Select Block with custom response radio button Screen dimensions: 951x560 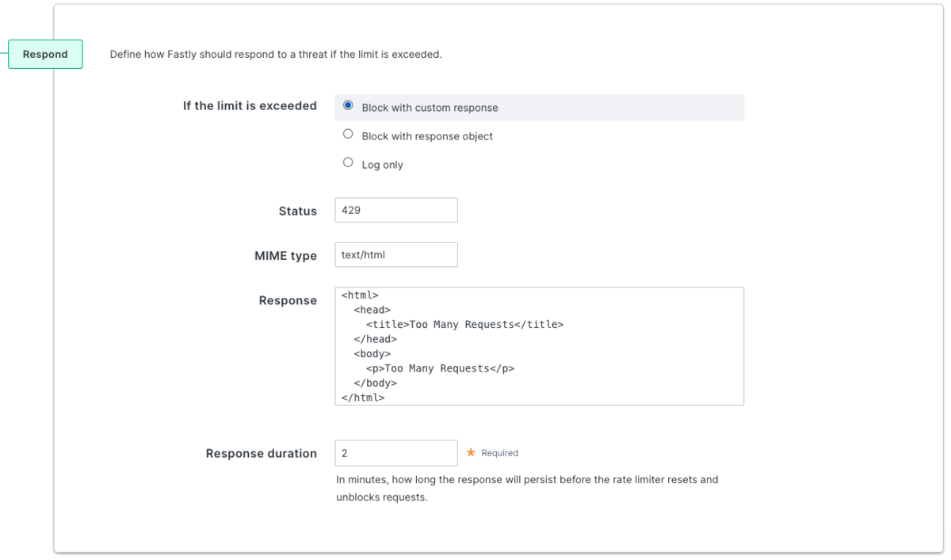click(x=348, y=105)
